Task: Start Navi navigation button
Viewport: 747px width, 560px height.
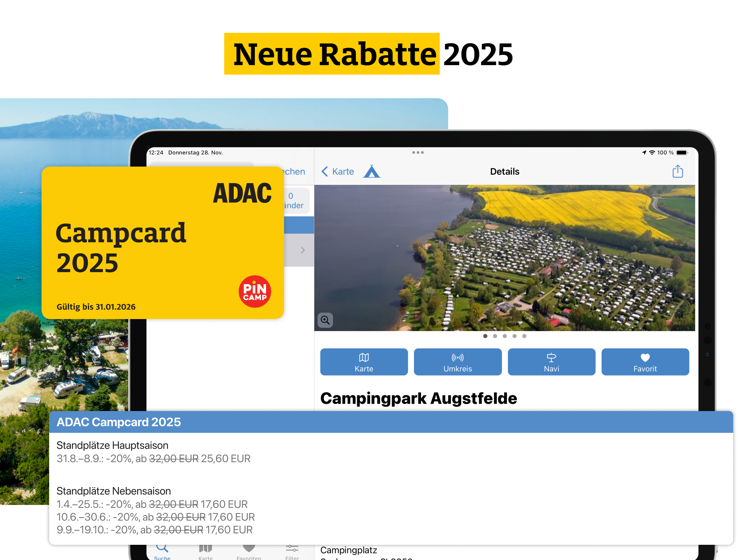Action: tap(552, 362)
